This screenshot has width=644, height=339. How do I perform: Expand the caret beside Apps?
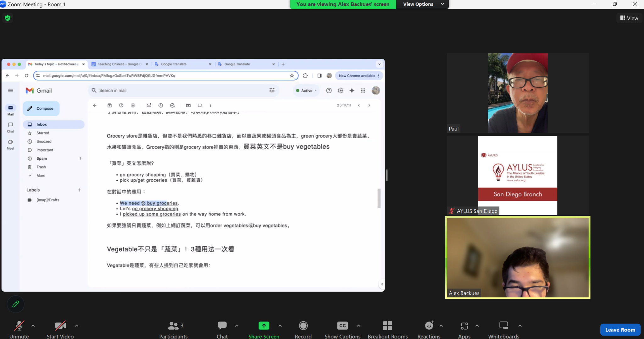477,326
